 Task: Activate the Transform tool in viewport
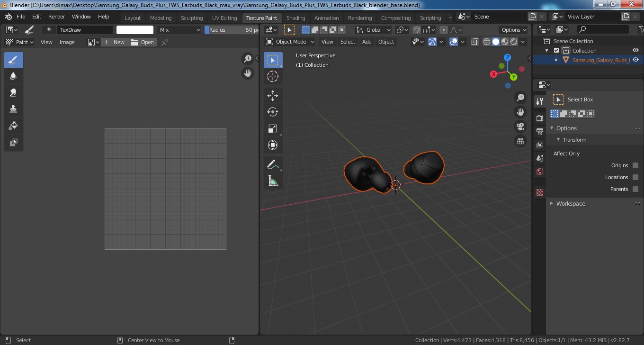[273, 145]
